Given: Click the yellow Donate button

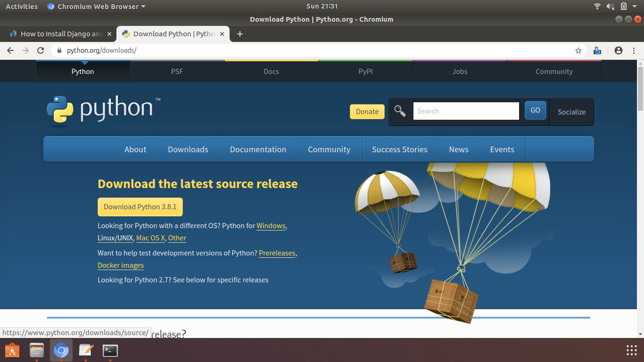Looking at the screenshot, I should click(367, 112).
